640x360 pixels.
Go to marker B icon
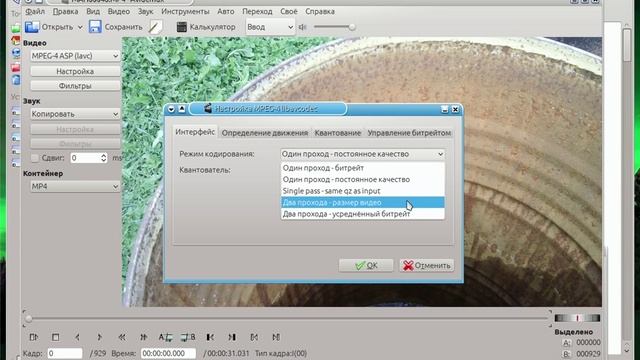276,337
